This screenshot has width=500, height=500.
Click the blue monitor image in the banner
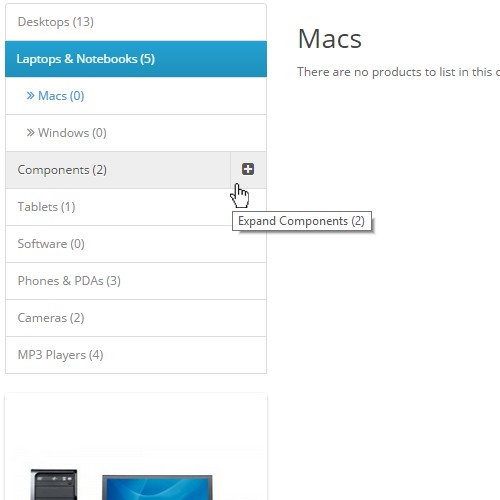(x=157, y=487)
